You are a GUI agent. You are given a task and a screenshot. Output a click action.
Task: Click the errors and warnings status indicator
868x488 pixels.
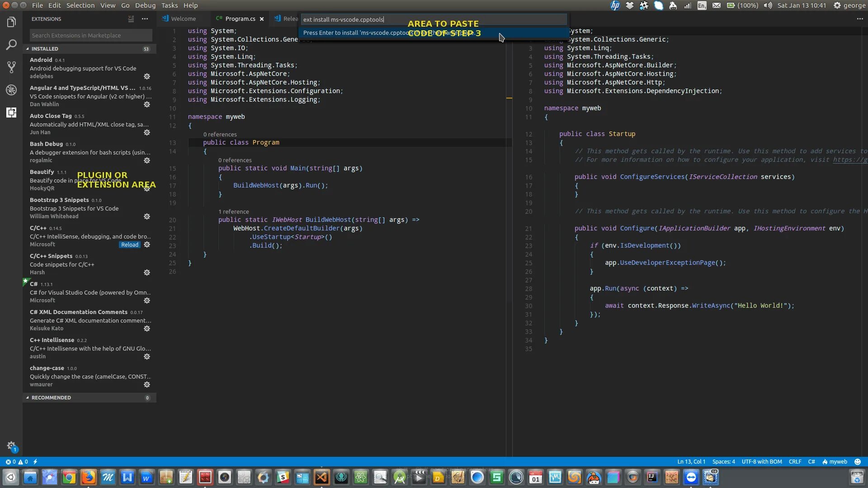point(17,462)
